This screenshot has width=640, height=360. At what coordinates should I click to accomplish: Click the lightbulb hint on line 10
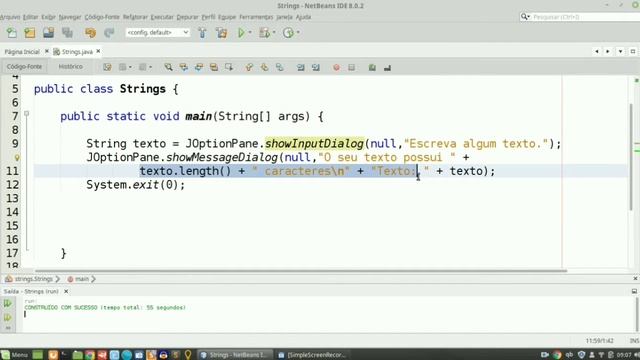tap(17, 158)
